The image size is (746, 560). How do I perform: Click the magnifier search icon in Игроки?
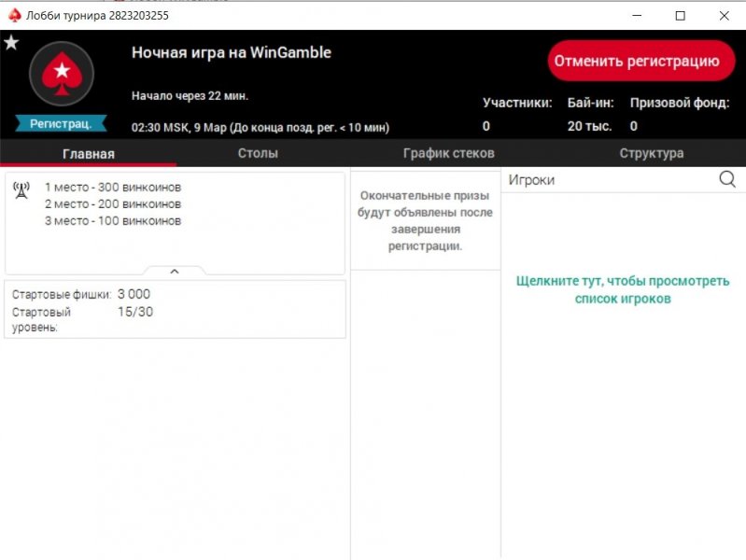point(727,180)
